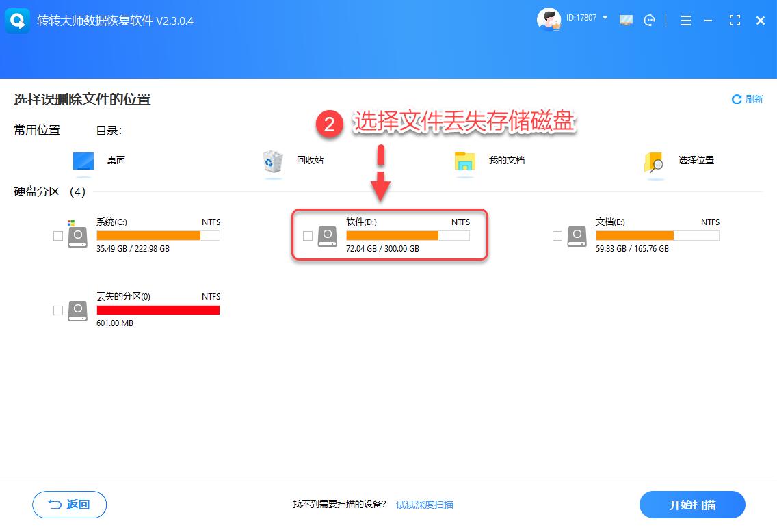
Task: Check the 软件(D:) drive checkbox
Action: [308, 236]
